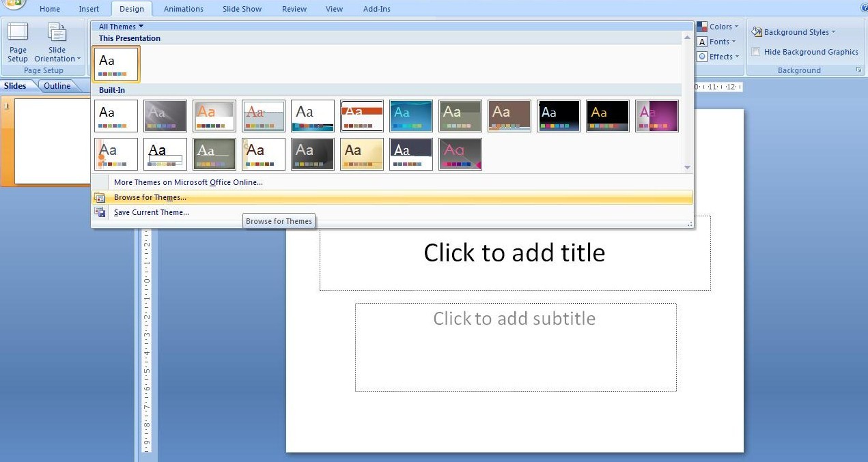
Task: Apply the dark gray Technic theme
Action: (x=313, y=154)
